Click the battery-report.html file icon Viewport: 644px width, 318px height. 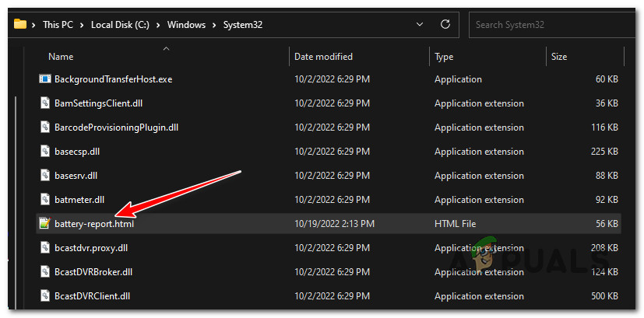click(44, 224)
